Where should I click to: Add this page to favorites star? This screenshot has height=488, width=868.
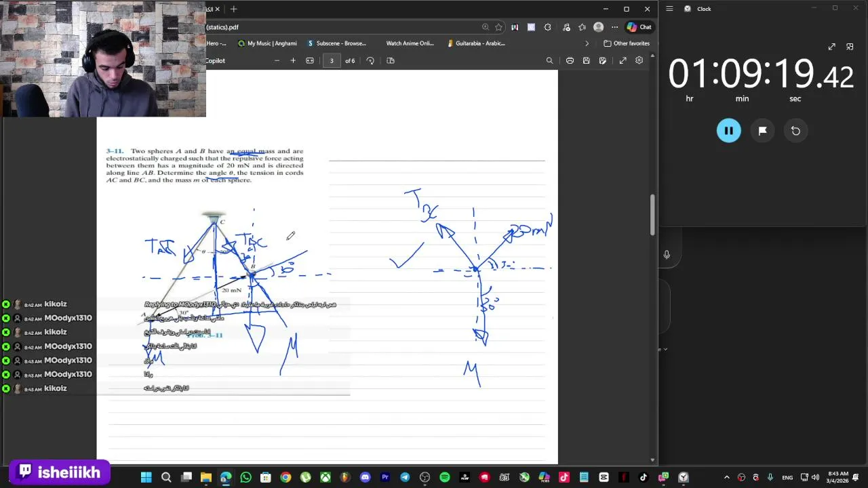click(498, 27)
